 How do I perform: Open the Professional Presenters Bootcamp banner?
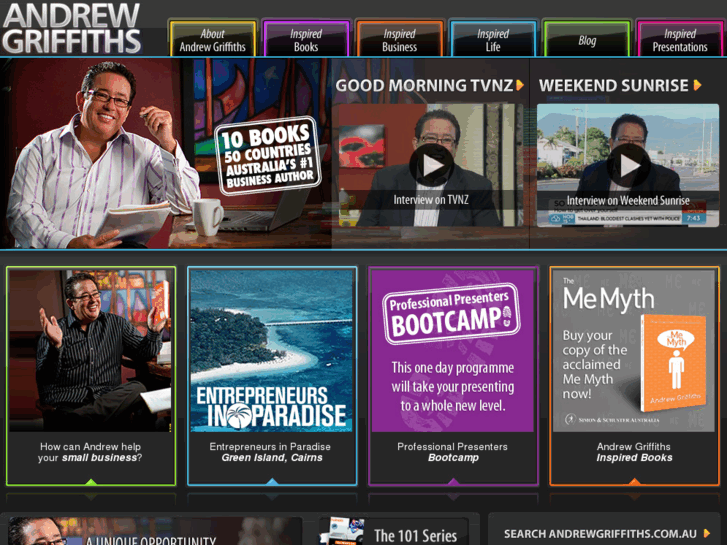(x=453, y=351)
